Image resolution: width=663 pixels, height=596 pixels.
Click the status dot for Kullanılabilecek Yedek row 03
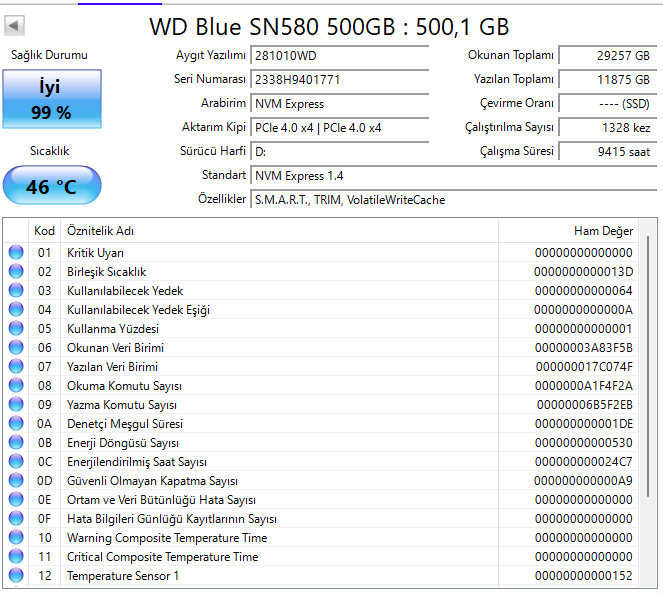16,290
